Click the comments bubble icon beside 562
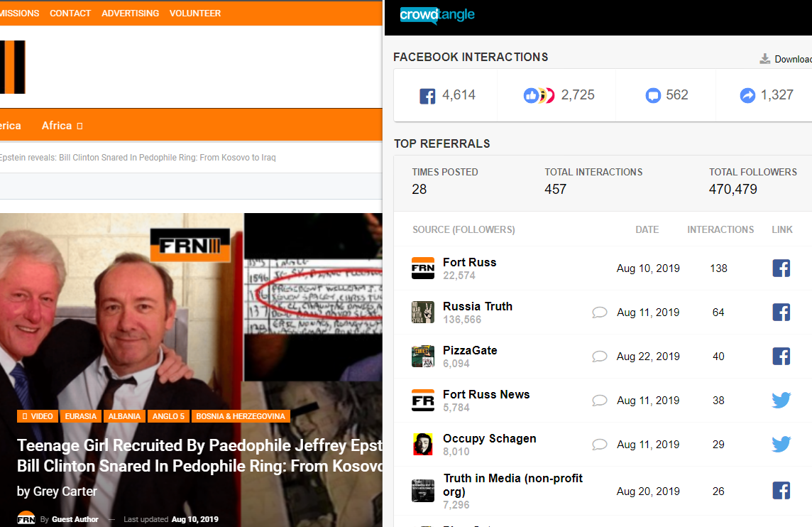Image resolution: width=812 pixels, height=527 pixels. pos(653,95)
